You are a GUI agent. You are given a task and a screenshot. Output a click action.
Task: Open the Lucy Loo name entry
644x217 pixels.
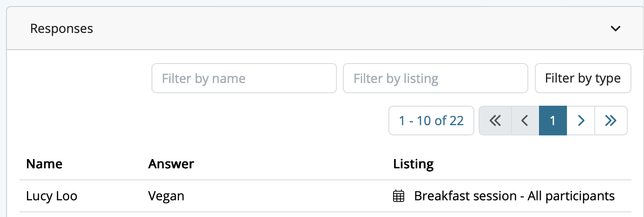click(52, 196)
